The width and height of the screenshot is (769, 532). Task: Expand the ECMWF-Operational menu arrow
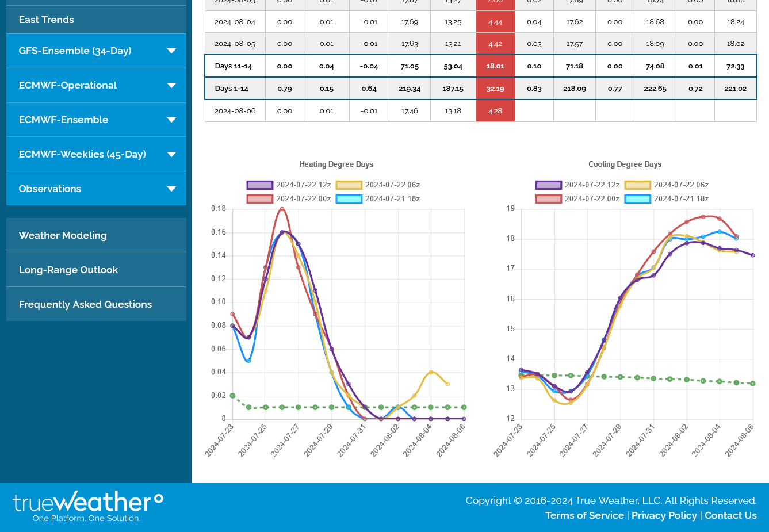(171, 86)
